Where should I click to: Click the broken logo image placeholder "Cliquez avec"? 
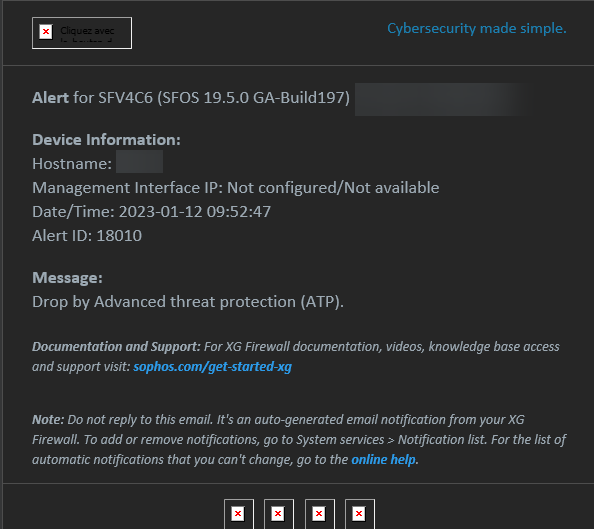click(82, 33)
